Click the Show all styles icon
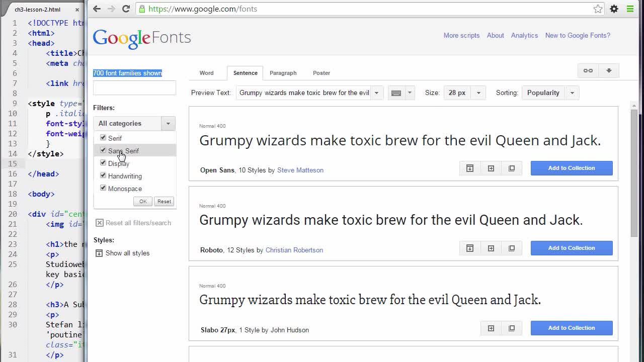644x362 pixels. 99,253
